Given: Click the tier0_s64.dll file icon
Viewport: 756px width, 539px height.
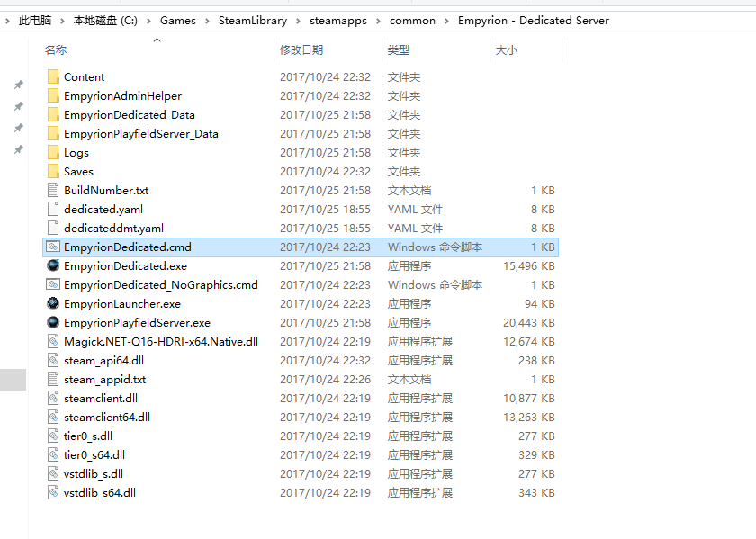Looking at the screenshot, I should click(53, 454).
